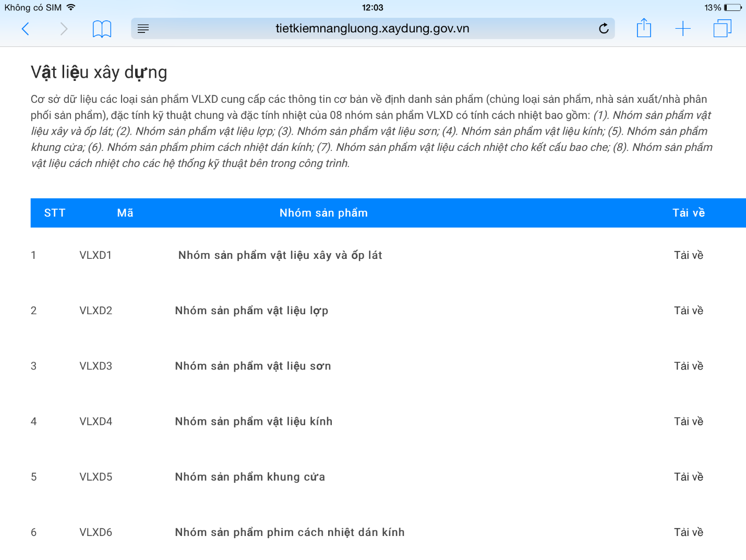This screenshot has height=560, width=746.
Task: Show all open tabs icon
Action: [722, 29]
